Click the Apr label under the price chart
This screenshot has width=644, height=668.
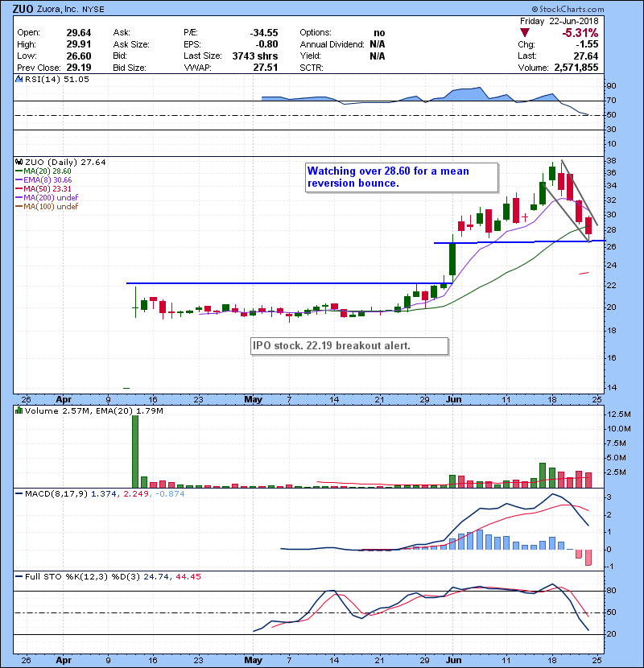tap(64, 400)
